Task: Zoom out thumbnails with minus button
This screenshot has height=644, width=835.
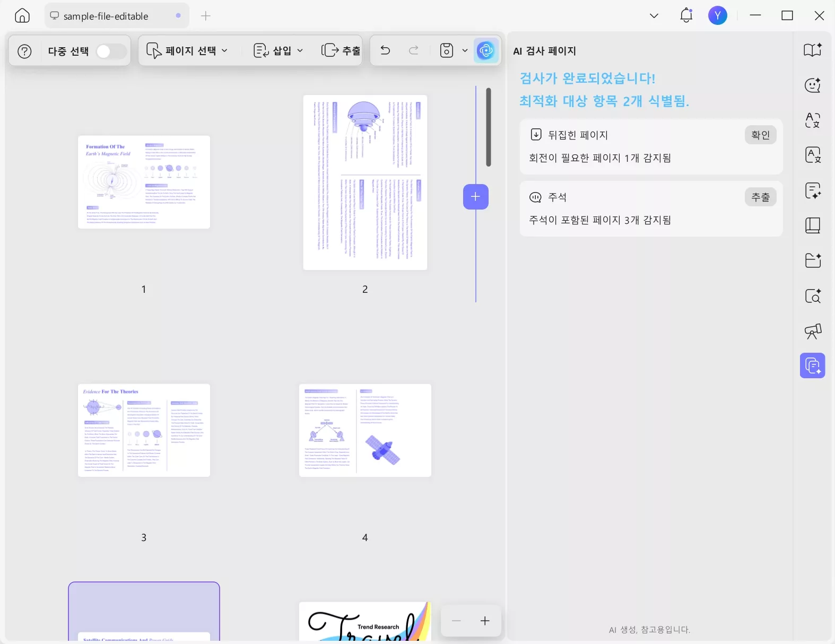Action: 456,621
